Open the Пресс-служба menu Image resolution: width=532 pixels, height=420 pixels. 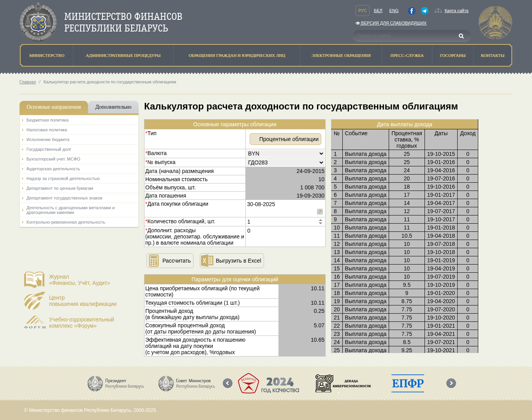[x=407, y=55]
